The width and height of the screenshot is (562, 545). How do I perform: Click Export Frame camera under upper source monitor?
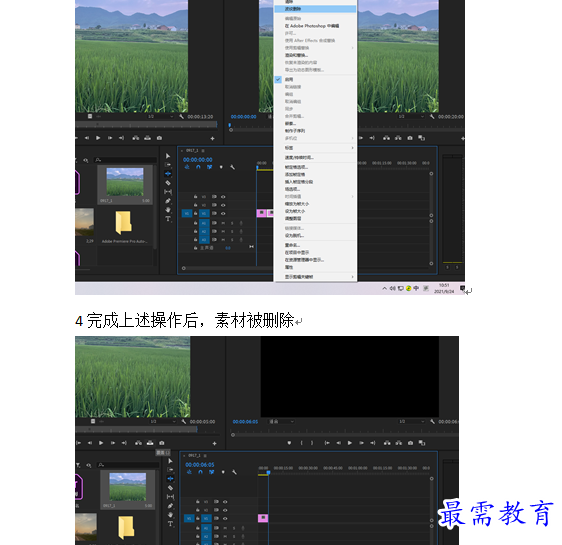point(159,138)
